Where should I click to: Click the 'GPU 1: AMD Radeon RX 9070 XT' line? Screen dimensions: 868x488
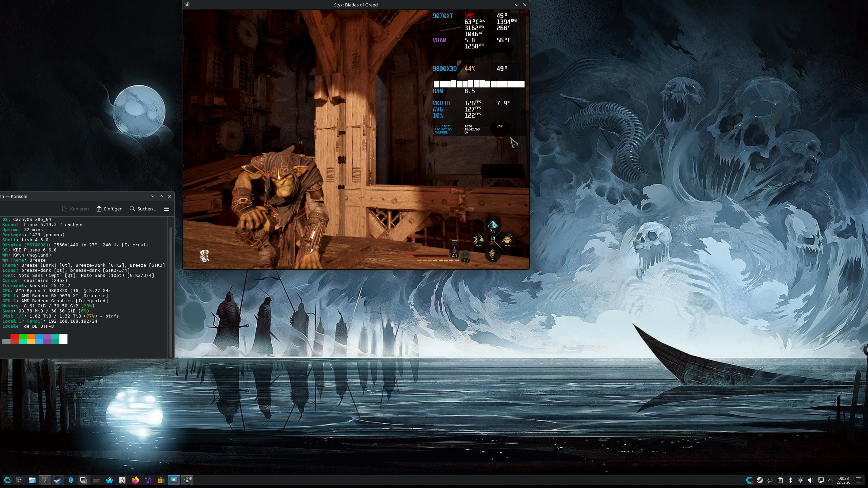coord(55,296)
